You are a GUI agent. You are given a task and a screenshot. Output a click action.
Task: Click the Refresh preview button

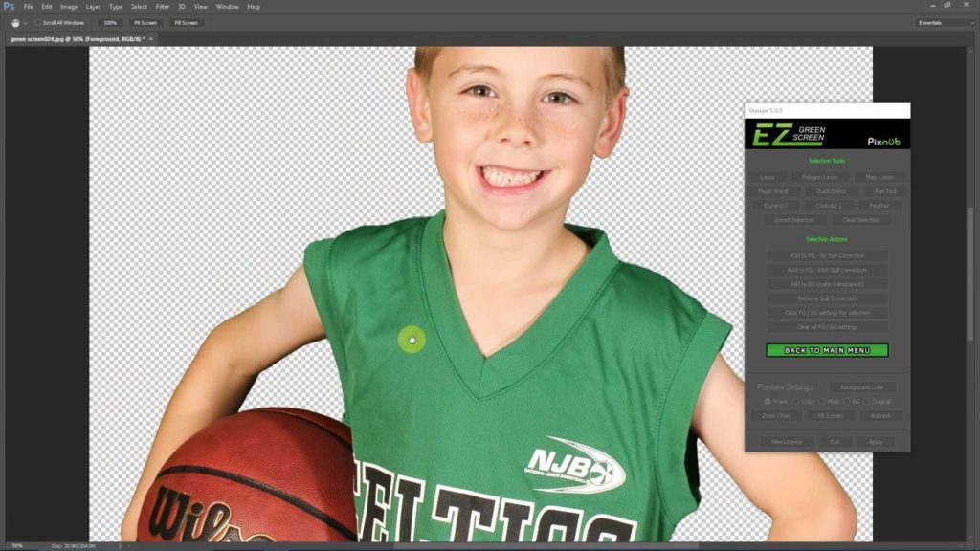[880, 416]
